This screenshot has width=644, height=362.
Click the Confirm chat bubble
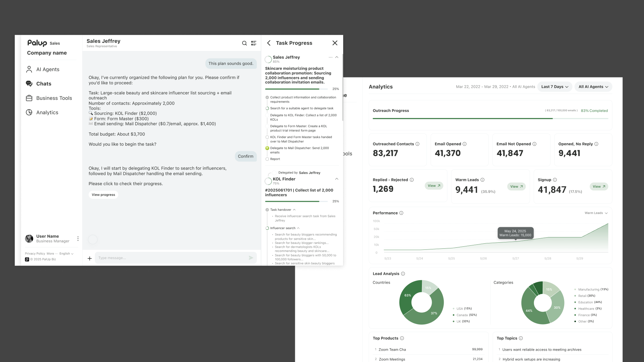coord(246,157)
